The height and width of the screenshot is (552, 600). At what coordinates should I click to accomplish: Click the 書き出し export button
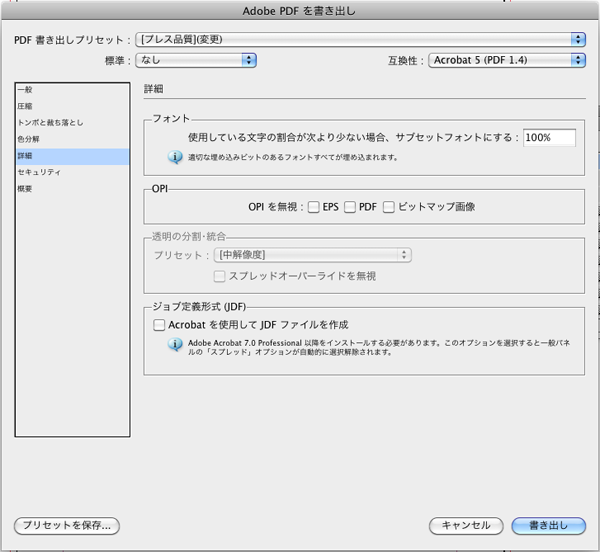pos(547,525)
